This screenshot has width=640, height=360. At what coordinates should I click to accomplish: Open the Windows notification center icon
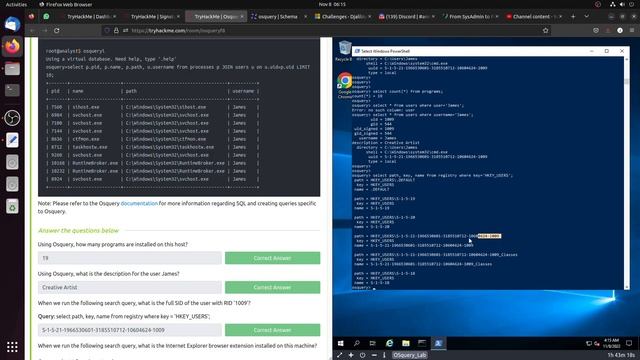[x=629, y=343]
